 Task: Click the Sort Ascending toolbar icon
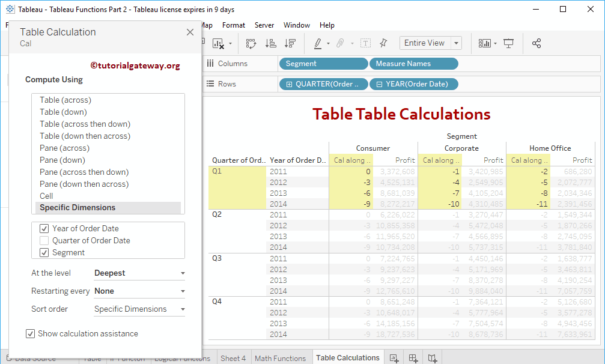271,43
